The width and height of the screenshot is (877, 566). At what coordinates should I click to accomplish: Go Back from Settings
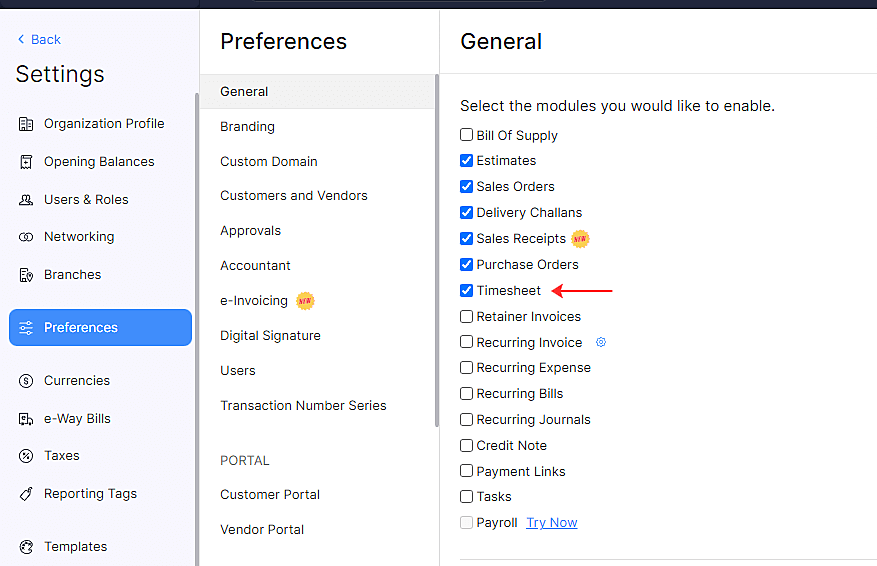point(39,40)
